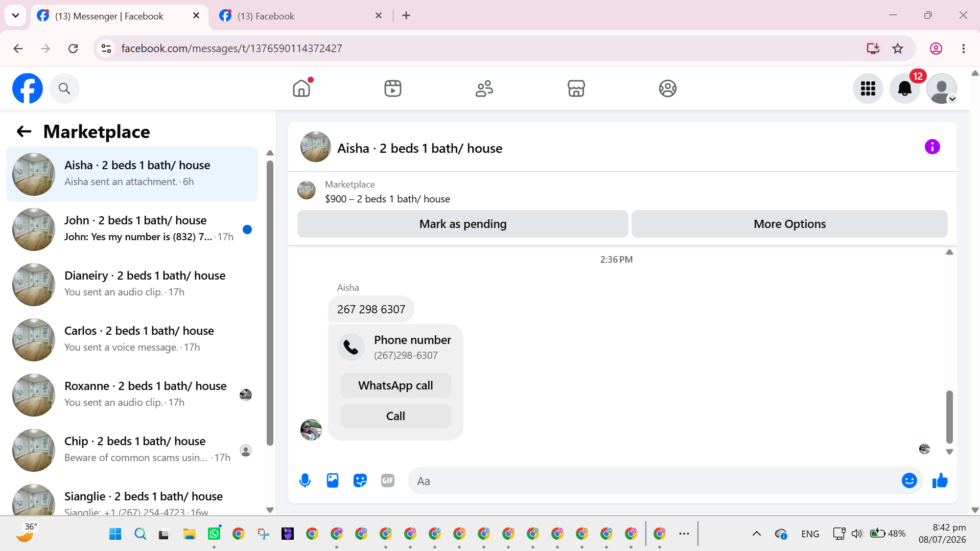This screenshot has width=980, height=551.
Task: Open the Facebook search magnifier
Action: [64, 88]
